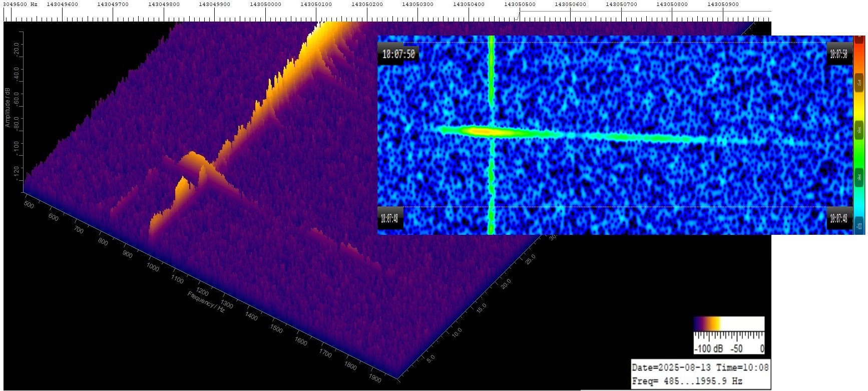Click the -120 tick on the amplitude axis
Screen dimensions: 868x391
click(x=17, y=173)
